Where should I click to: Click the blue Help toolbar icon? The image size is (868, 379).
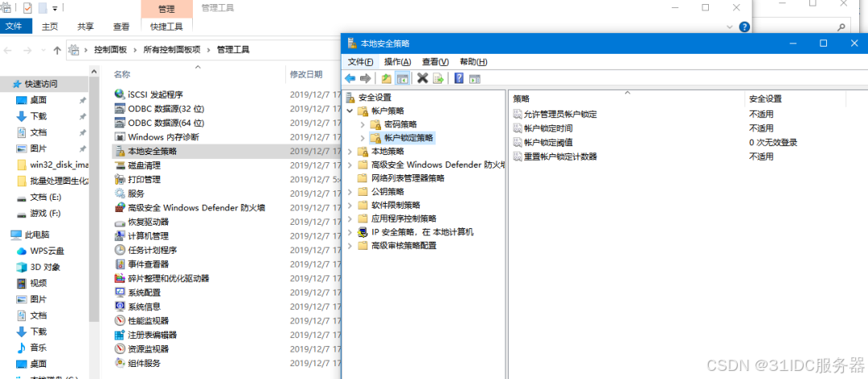tap(459, 78)
